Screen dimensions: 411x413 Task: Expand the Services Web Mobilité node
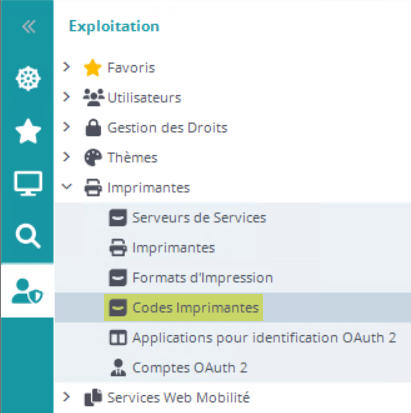pos(67,397)
